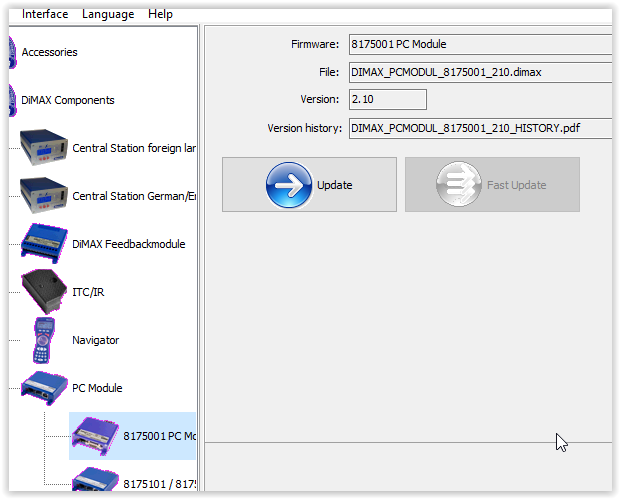This screenshot has width=620, height=499.
Task: Click the Central Station foreign device icon
Action: pos(43,147)
